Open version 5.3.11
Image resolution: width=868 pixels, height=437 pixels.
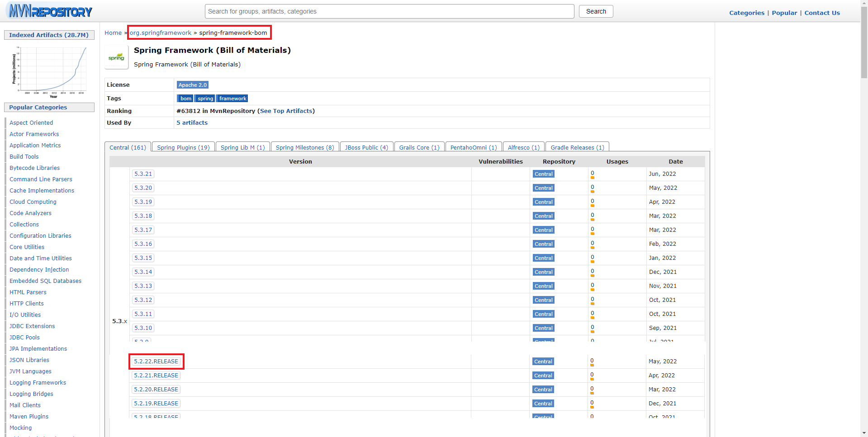[143, 314]
